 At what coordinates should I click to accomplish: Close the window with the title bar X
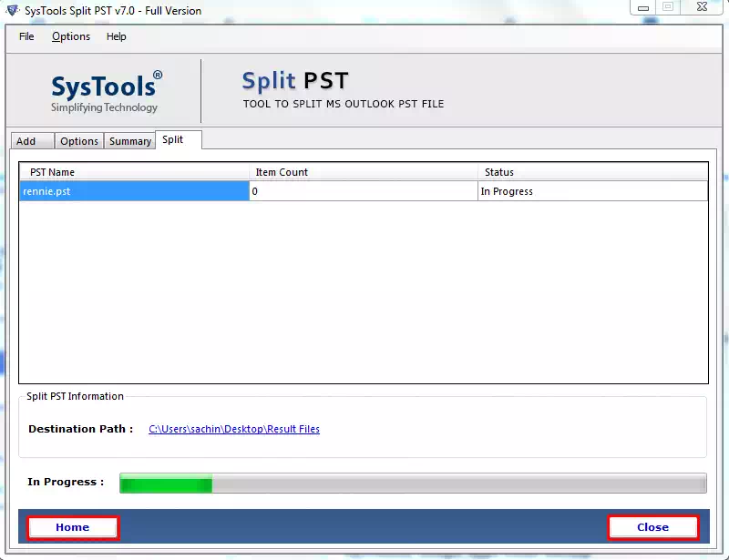702,7
